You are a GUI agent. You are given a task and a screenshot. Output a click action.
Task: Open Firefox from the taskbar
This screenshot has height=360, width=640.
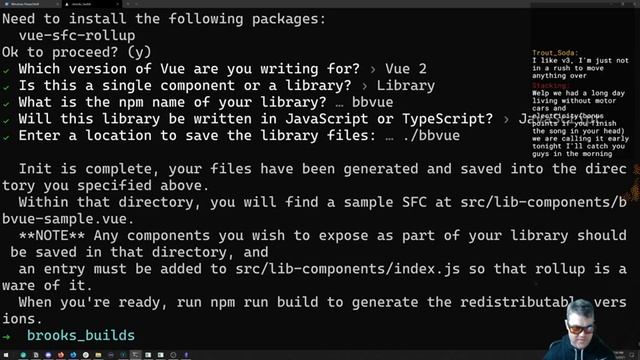point(61,355)
